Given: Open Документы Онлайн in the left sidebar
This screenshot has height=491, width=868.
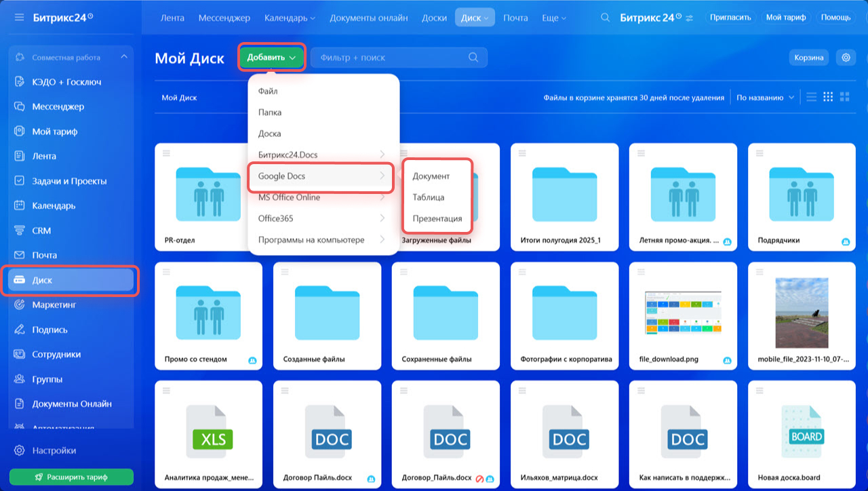Looking at the screenshot, I should tap(71, 404).
